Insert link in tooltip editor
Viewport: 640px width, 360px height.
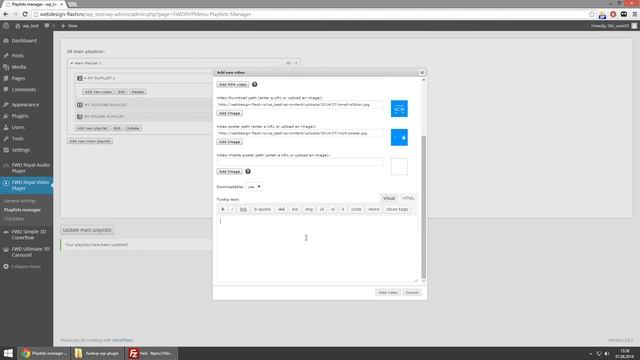pos(243,209)
